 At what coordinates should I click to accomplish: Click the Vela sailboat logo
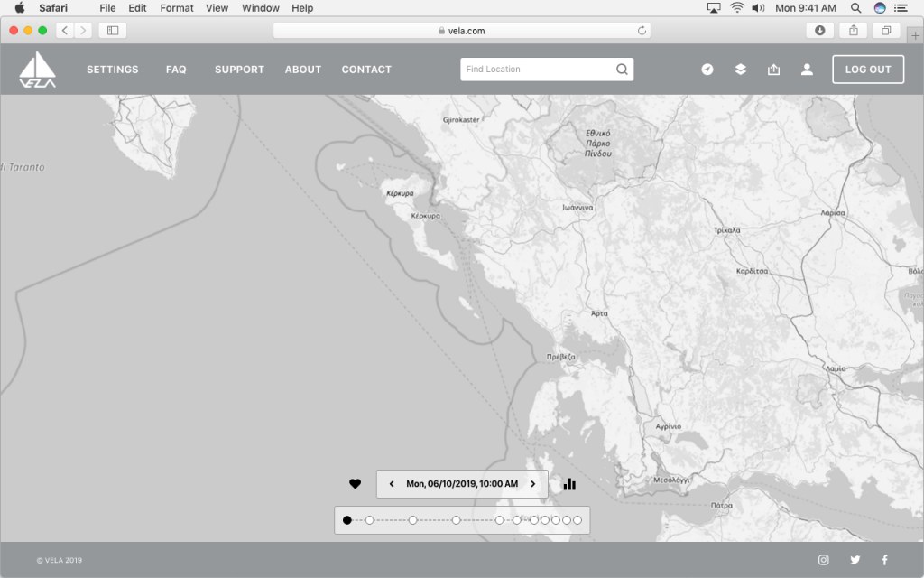click(x=38, y=70)
